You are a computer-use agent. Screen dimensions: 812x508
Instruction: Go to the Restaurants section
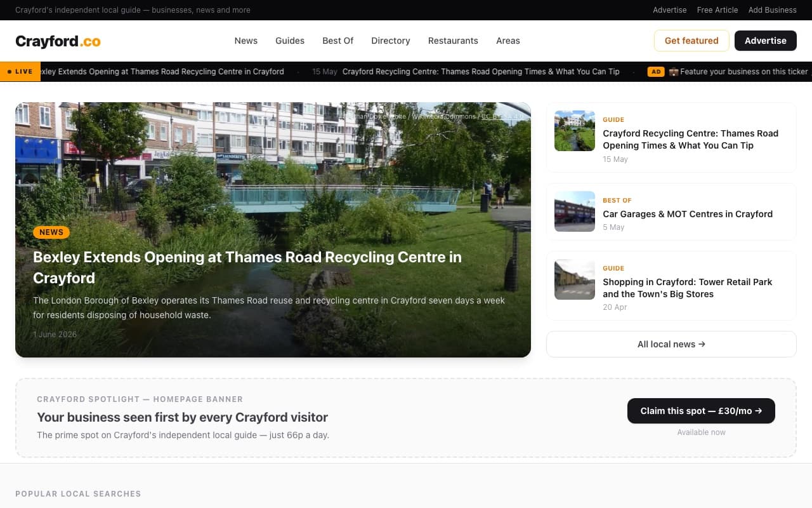453,41
